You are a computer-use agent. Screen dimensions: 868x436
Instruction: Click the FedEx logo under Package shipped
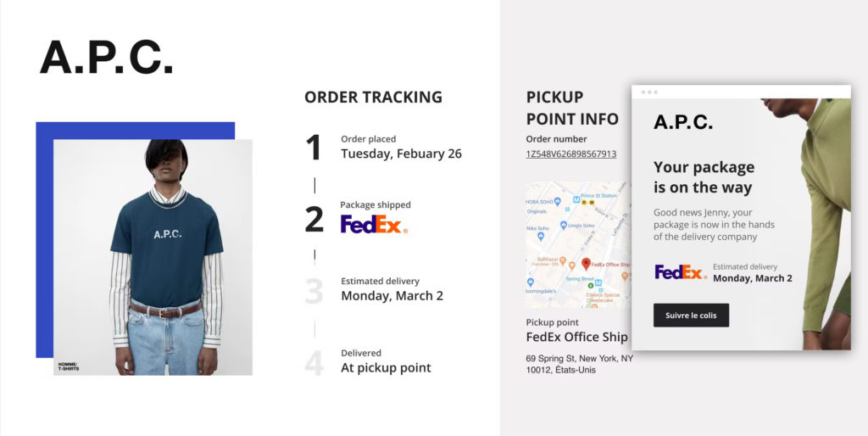[374, 224]
